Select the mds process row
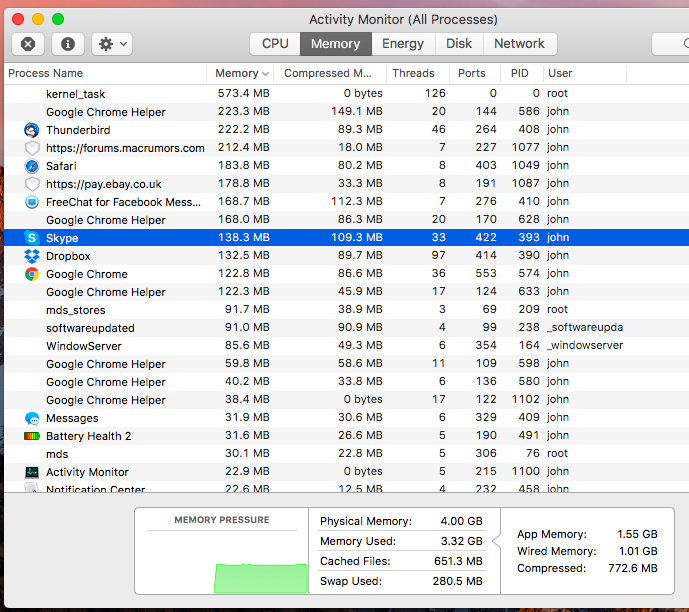The image size is (689, 612). pyautogui.click(x=346, y=454)
